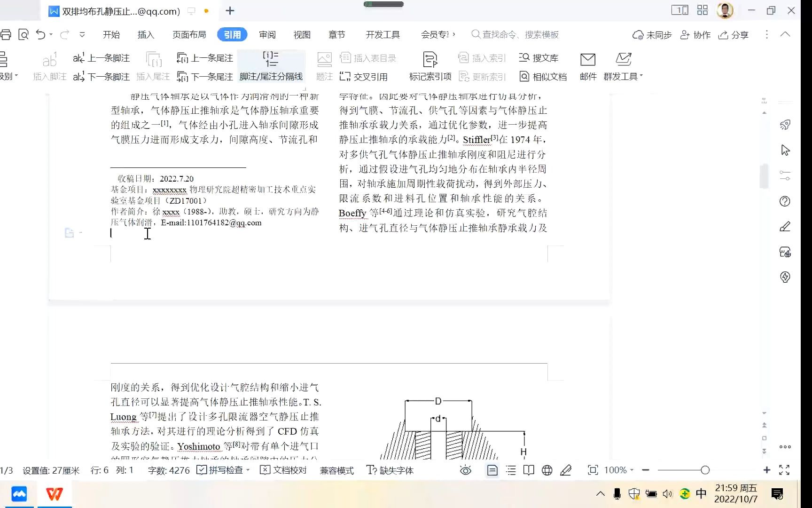Open the 审阅 tab
Image resolution: width=812 pixels, height=508 pixels.
pyautogui.click(x=267, y=35)
